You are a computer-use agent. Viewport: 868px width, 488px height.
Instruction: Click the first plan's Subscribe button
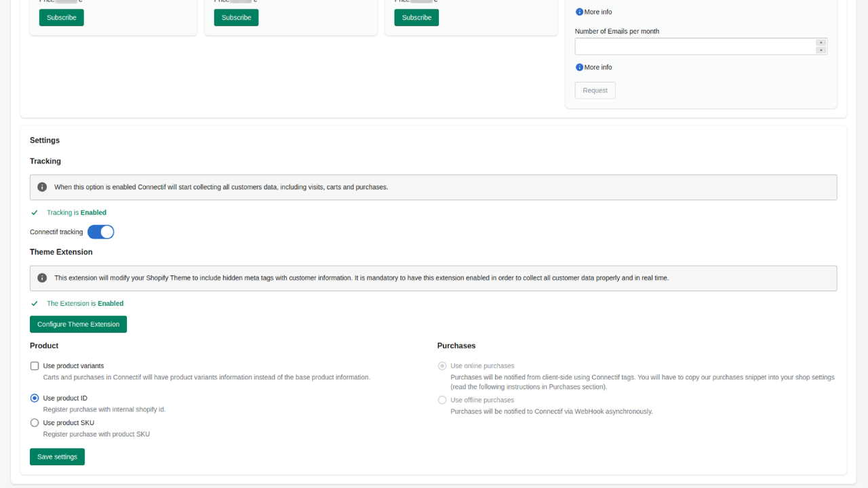pos(62,18)
